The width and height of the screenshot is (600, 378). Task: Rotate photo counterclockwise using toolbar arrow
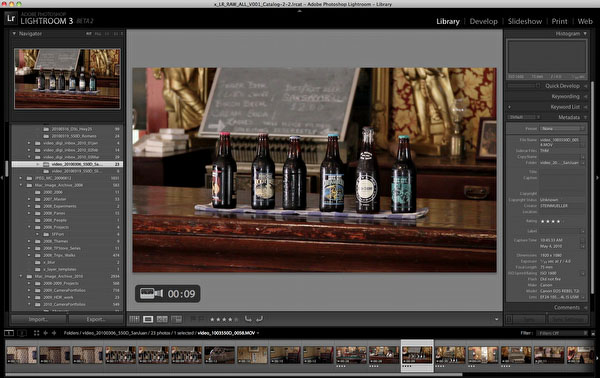pyautogui.click(x=248, y=319)
